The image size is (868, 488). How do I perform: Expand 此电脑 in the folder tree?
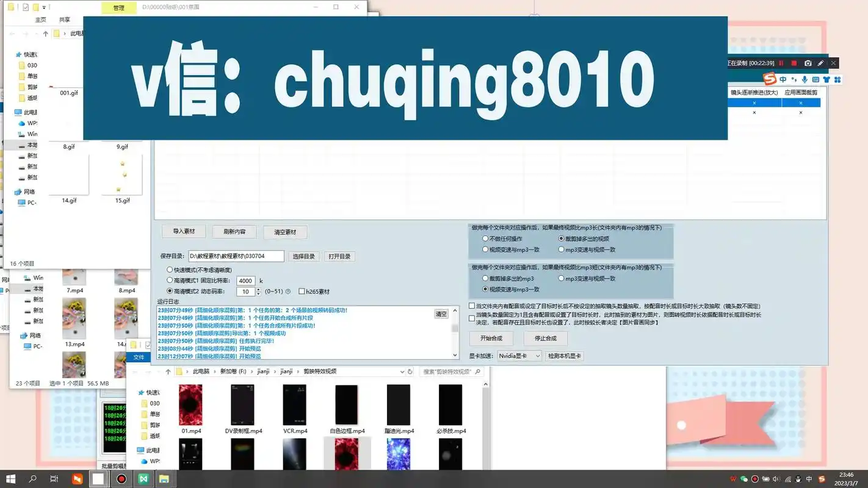coord(28,112)
